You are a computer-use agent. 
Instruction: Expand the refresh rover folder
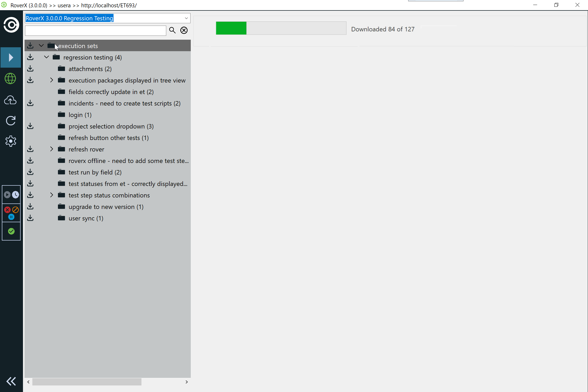click(51, 149)
